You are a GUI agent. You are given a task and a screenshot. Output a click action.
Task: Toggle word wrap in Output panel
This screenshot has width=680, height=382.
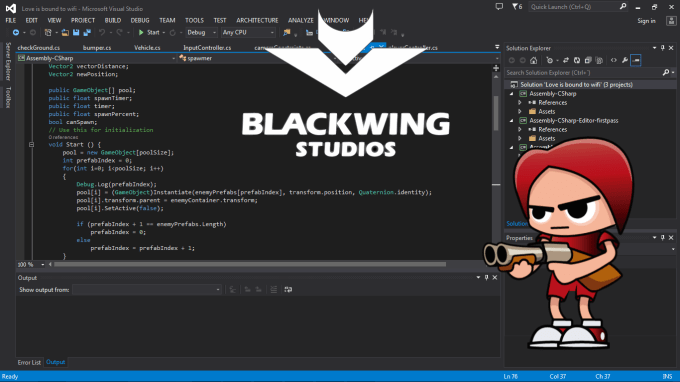coord(288,290)
